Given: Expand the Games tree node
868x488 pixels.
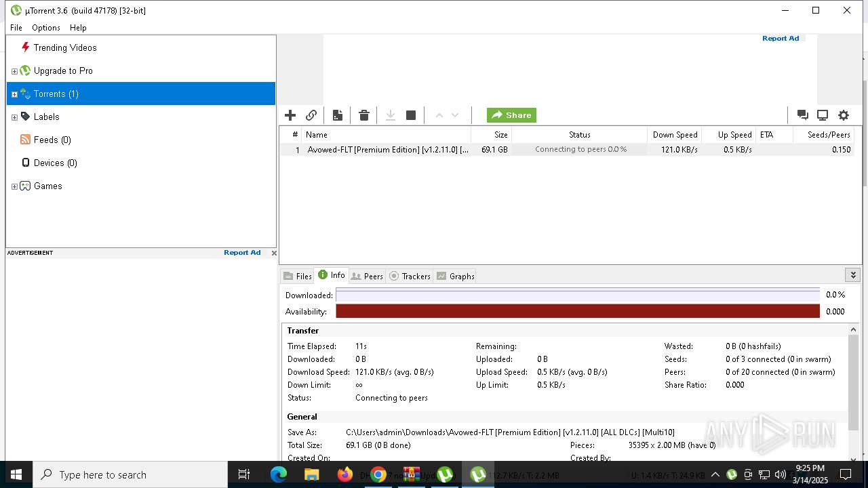Looking at the screenshot, I should (14, 186).
